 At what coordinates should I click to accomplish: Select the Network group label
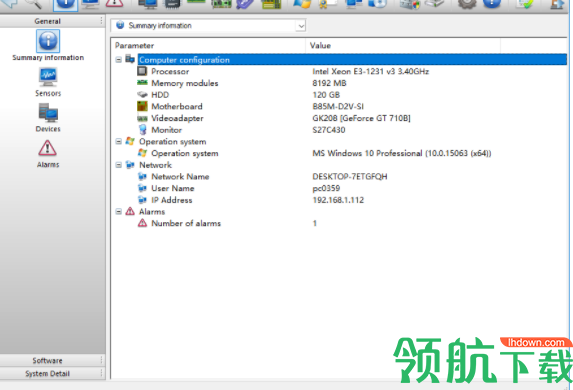point(155,165)
